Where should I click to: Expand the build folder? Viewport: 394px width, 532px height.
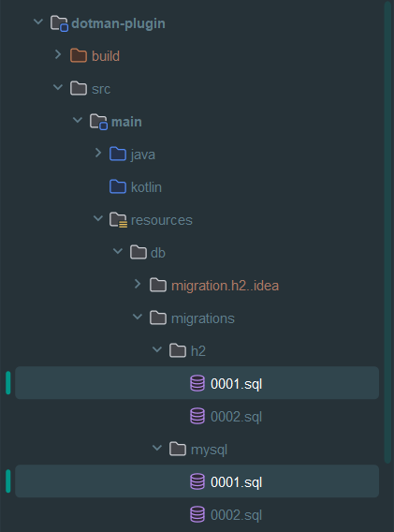coord(58,54)
